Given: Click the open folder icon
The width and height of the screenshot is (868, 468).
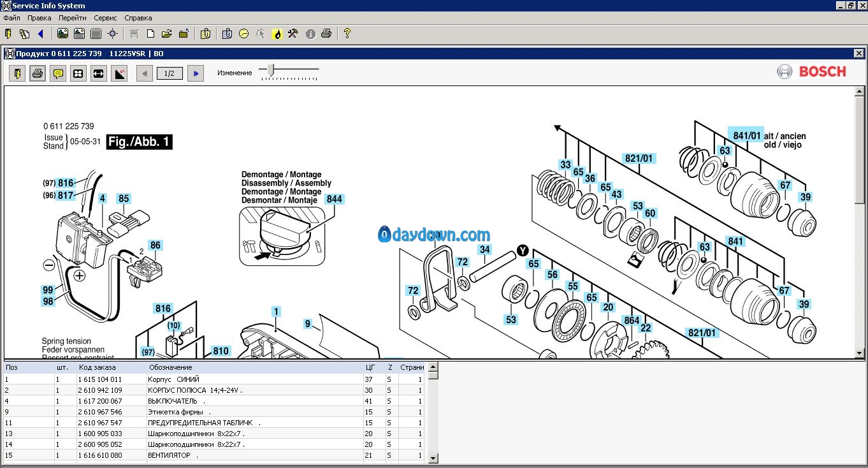Looking at the screenshot, I should 167,34.
